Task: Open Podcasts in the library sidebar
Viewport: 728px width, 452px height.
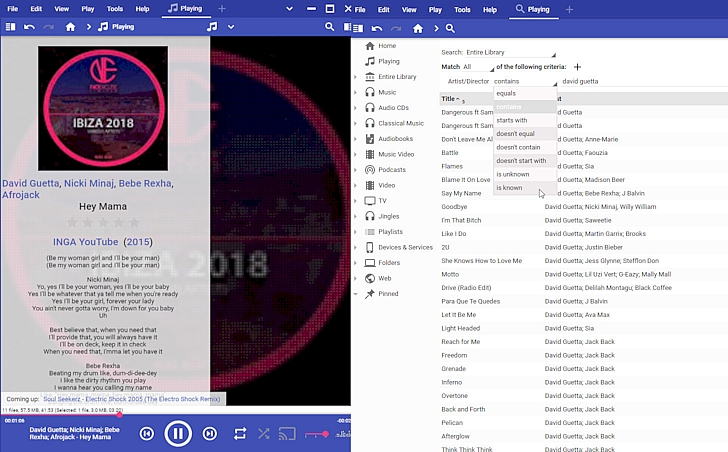Action: tap(391, 169)
